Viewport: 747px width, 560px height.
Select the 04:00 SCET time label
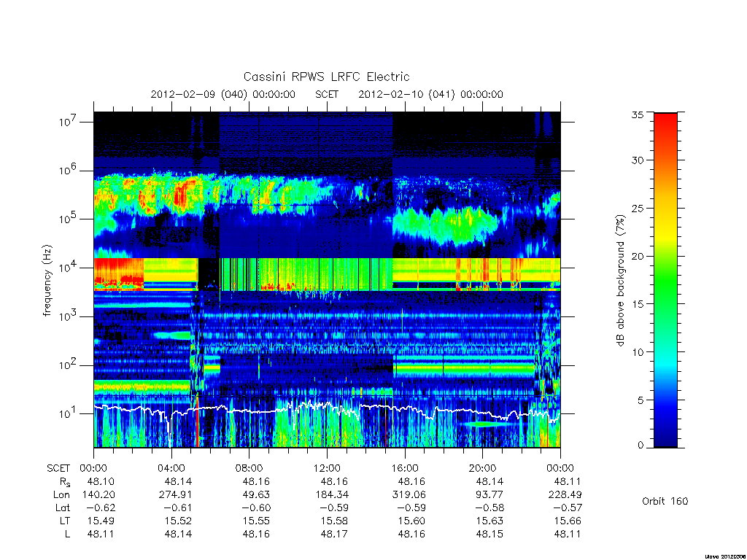pyautogui.click(x=171, y=468)
